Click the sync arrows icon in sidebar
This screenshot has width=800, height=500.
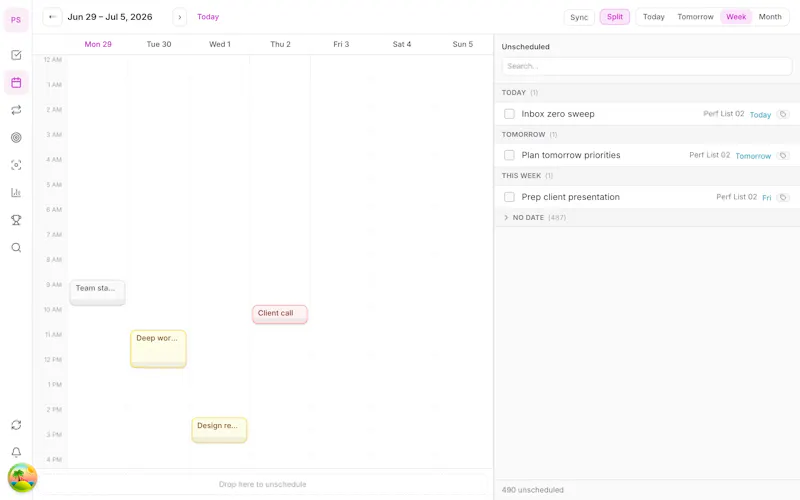coord(16,425)
